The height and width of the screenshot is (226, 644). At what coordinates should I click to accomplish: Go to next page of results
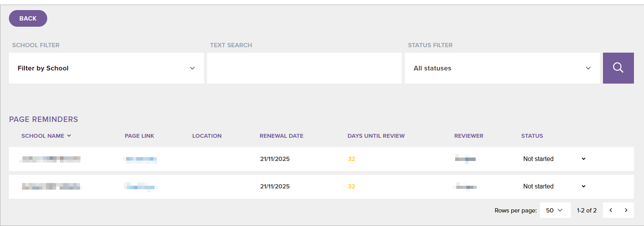(x=626, y=210)
